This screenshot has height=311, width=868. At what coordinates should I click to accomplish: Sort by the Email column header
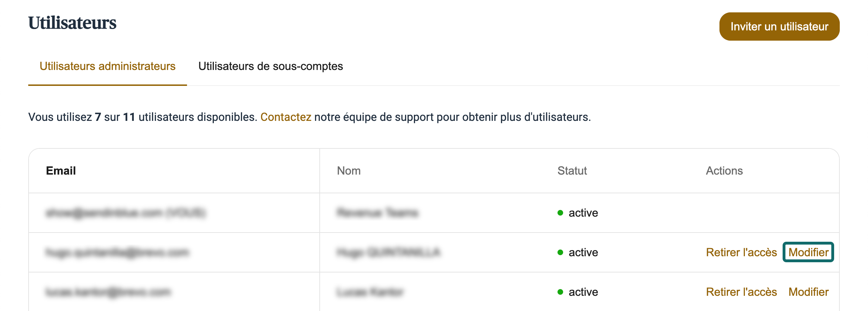pyautogui.click(x=61, y=171)
